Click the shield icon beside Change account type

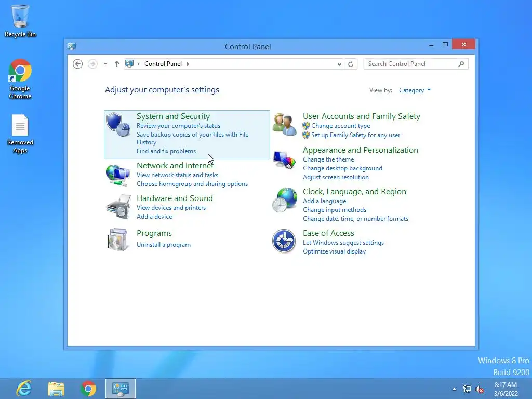point(306,126)
